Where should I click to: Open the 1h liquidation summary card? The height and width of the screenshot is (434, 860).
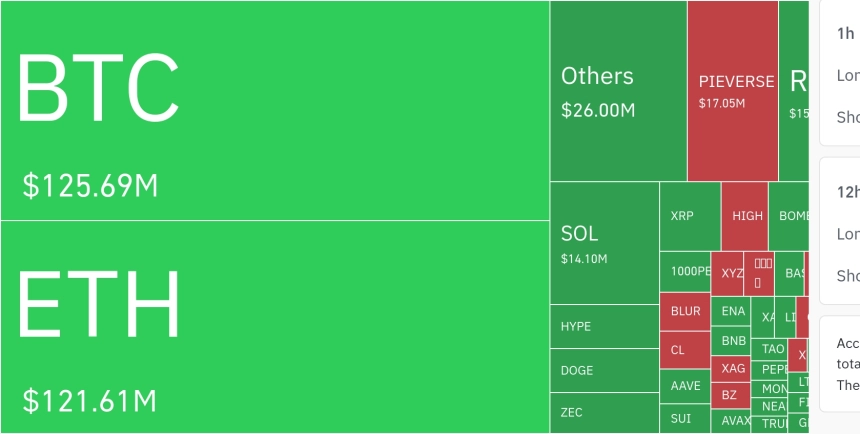click(840, 72)
